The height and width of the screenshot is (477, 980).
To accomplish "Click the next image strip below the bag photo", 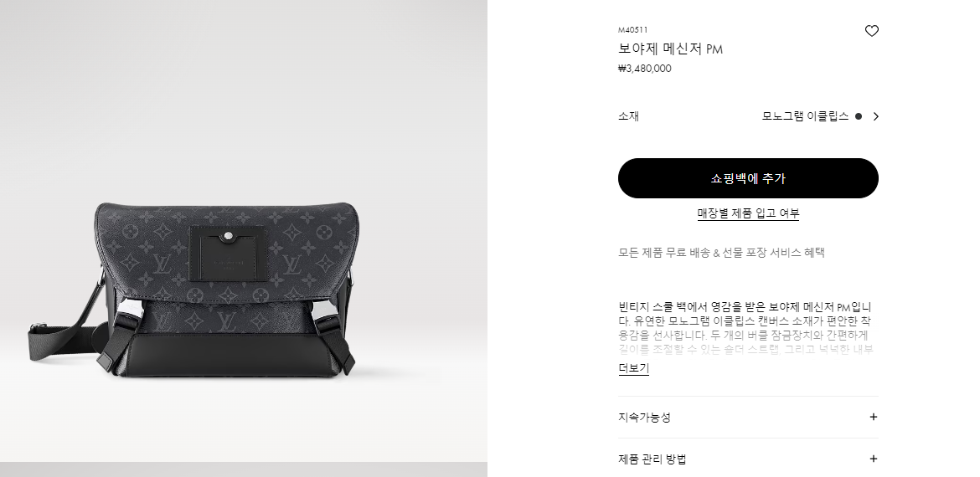I will [244, 469].
